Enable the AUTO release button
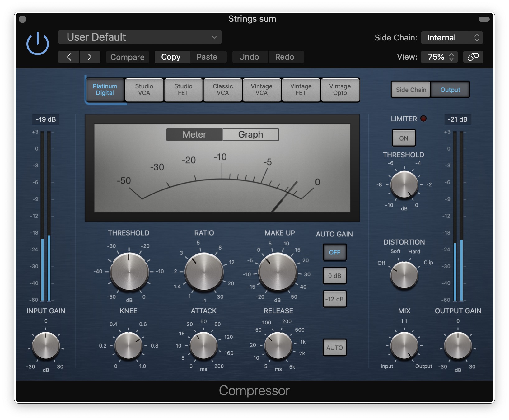Screen dimensions: 509x420 [334, 348]
